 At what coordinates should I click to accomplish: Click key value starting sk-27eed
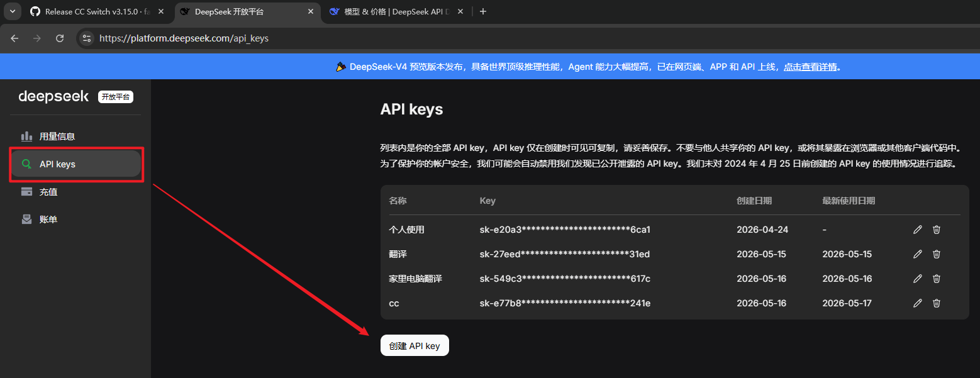[x=565, y=254]
